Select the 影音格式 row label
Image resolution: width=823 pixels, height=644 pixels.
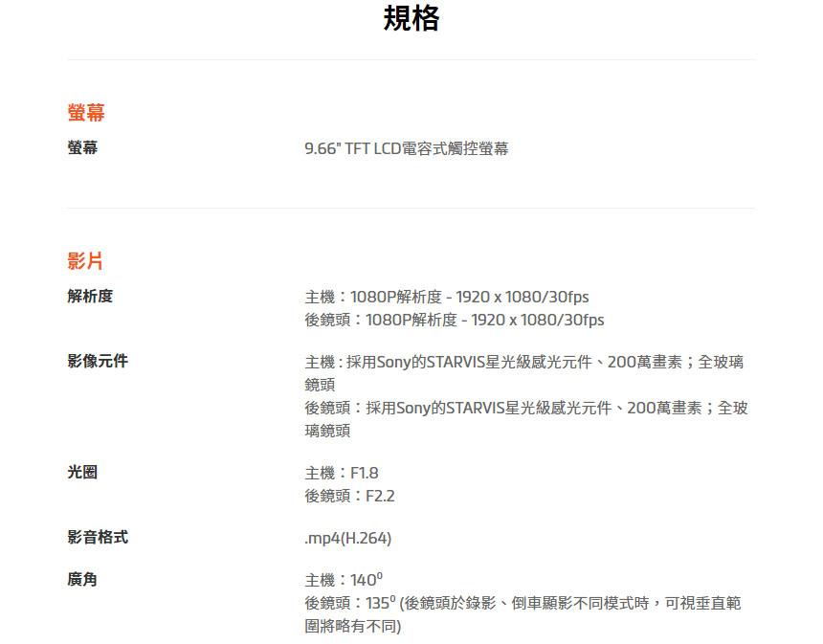pyautogui.click(x=98, y=538)
